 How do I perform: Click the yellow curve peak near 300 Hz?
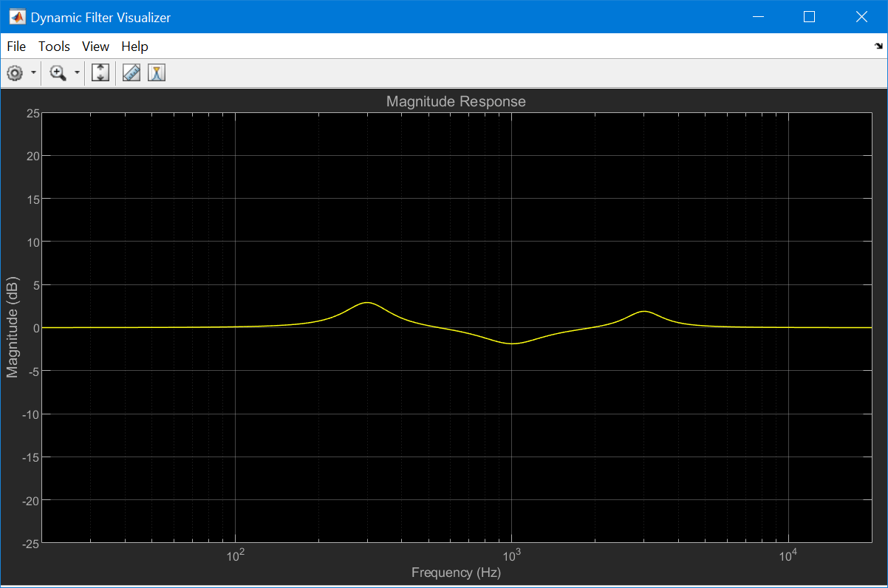(366, 303)
